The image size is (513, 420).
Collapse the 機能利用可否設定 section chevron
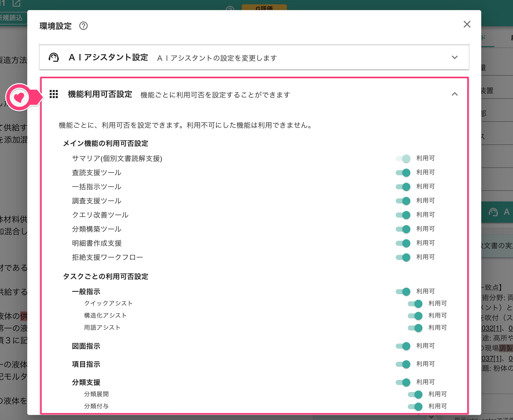click(454, 94)
